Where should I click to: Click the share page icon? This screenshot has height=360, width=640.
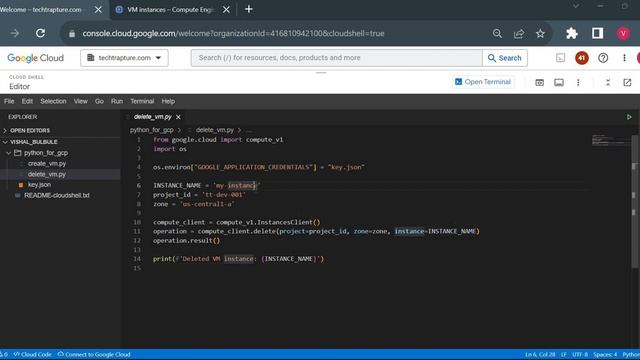pyautogui.click(x=519, y=33)
